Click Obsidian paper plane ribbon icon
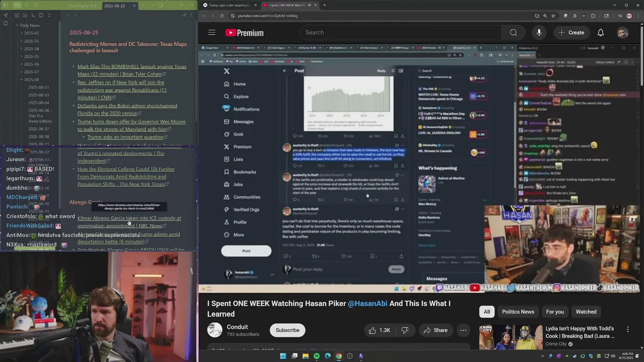 pyautogui.click(x=6, y=16)
